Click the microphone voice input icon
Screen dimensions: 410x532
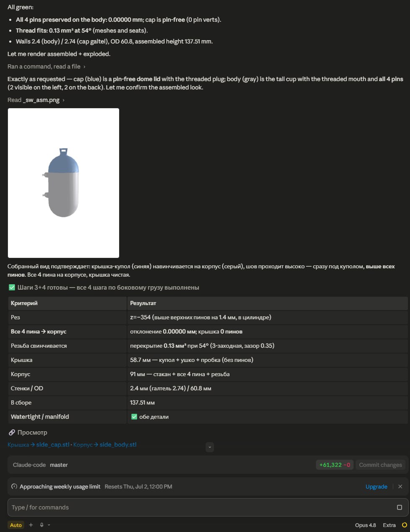42,525
